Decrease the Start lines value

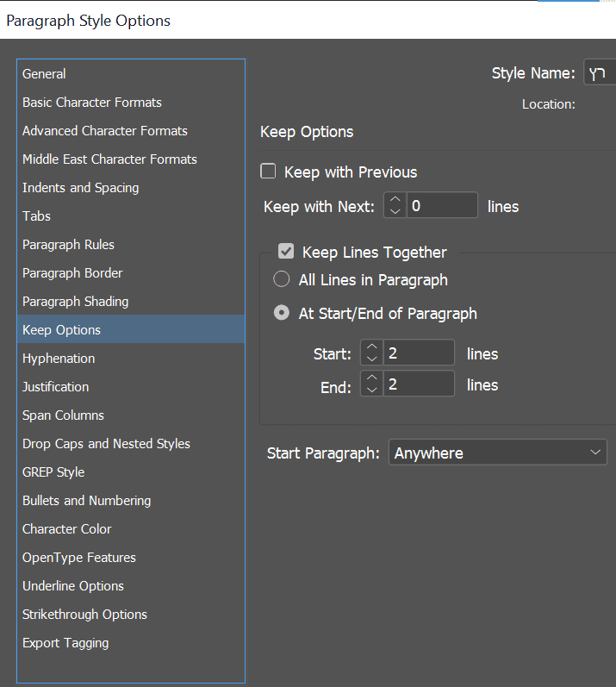pos(371,359)
